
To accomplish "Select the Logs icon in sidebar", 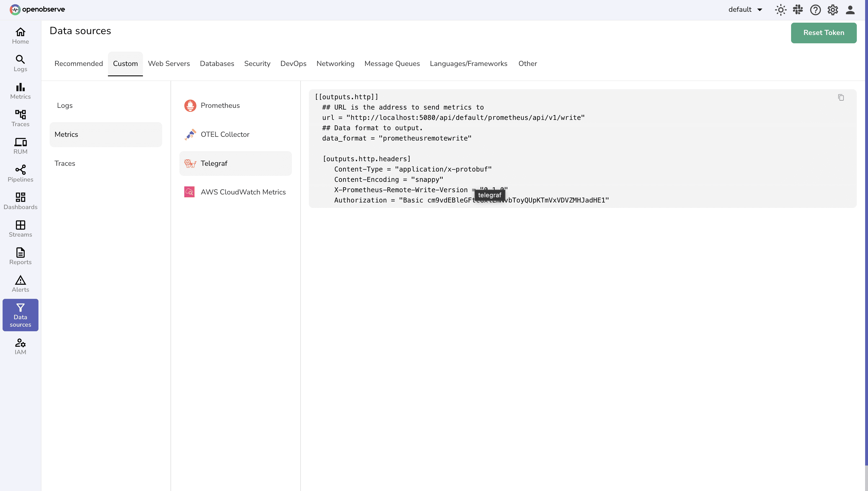I will (x=20, y=63).
